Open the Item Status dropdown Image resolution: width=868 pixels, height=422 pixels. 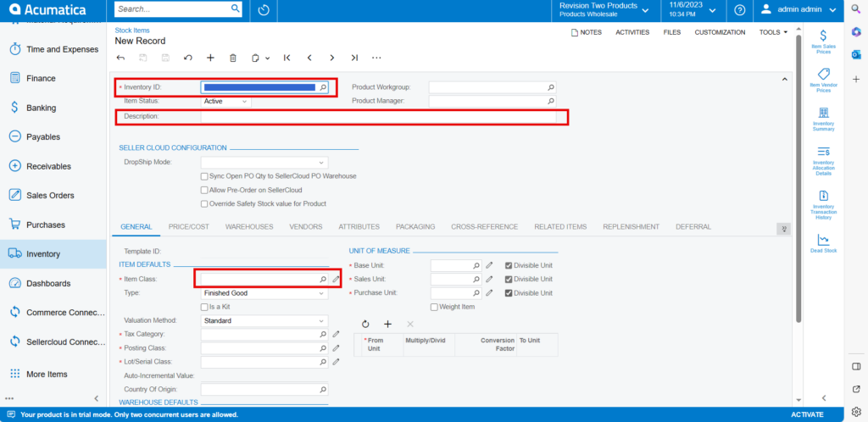225,101
